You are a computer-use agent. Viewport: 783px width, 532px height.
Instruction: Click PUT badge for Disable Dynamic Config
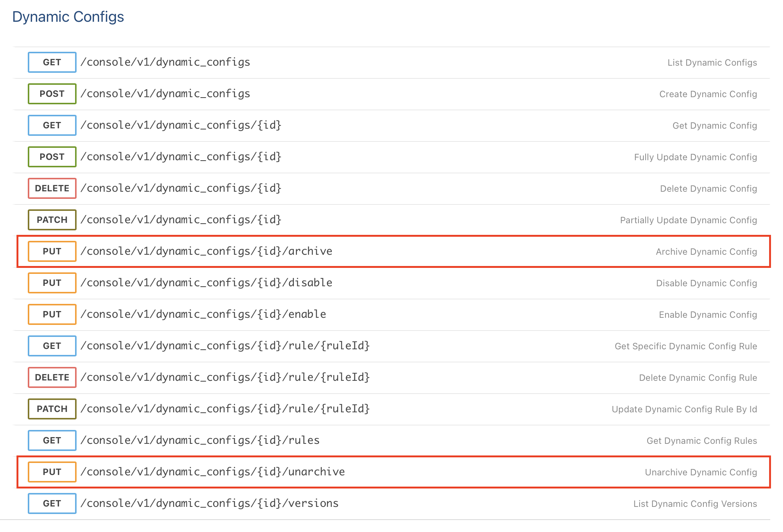click(x=52, y=283)
